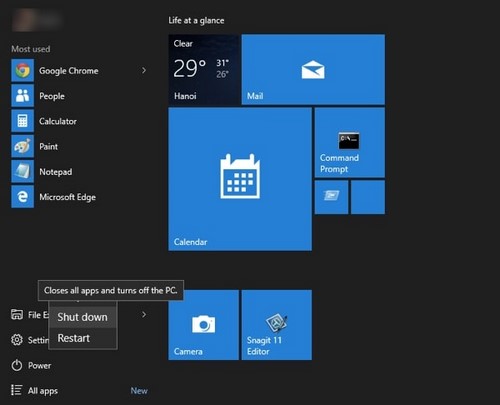
Task: Click the Calculator text label
Action: click(58, 121)
